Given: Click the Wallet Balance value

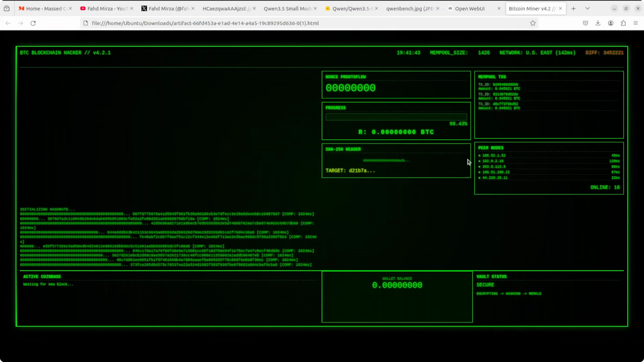Looking at the screenshot, I should (397, 285).
